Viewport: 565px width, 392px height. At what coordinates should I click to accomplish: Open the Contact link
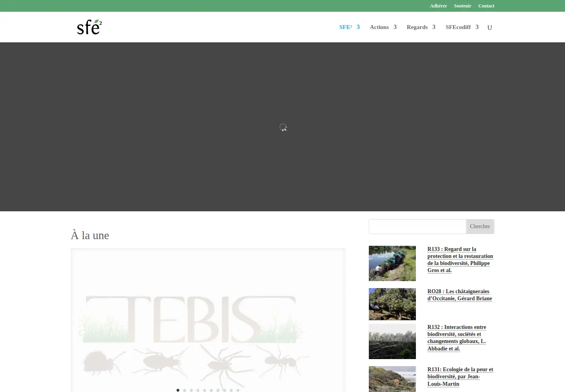[486, 6]
